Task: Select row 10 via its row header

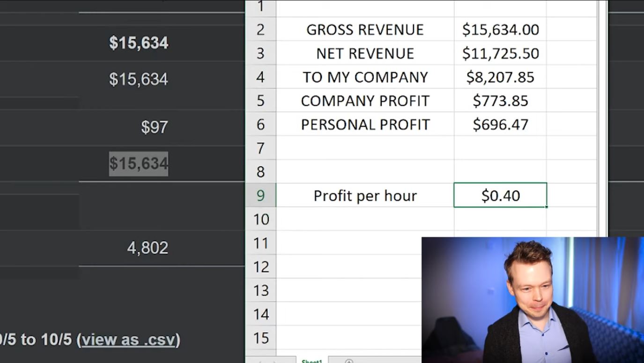Action: (x=260, y=219)
